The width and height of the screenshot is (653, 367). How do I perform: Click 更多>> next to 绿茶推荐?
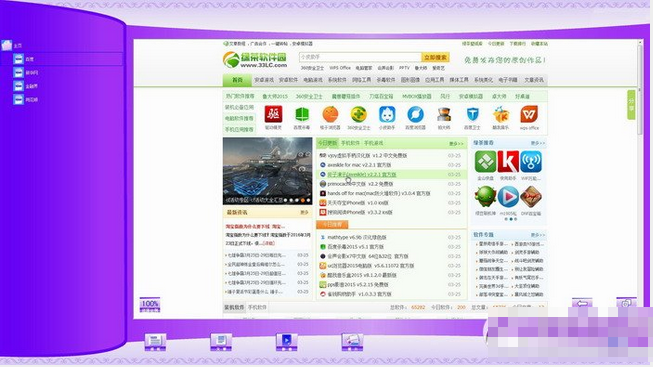click(x=538, y=143)
